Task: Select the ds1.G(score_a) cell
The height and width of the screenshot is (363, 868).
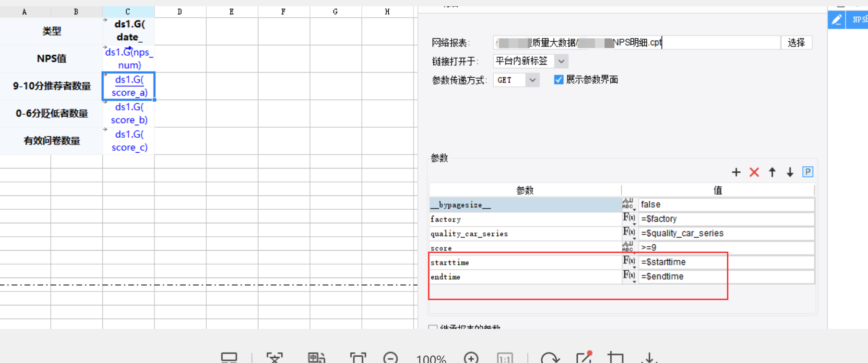Action: tap(129, 86)
